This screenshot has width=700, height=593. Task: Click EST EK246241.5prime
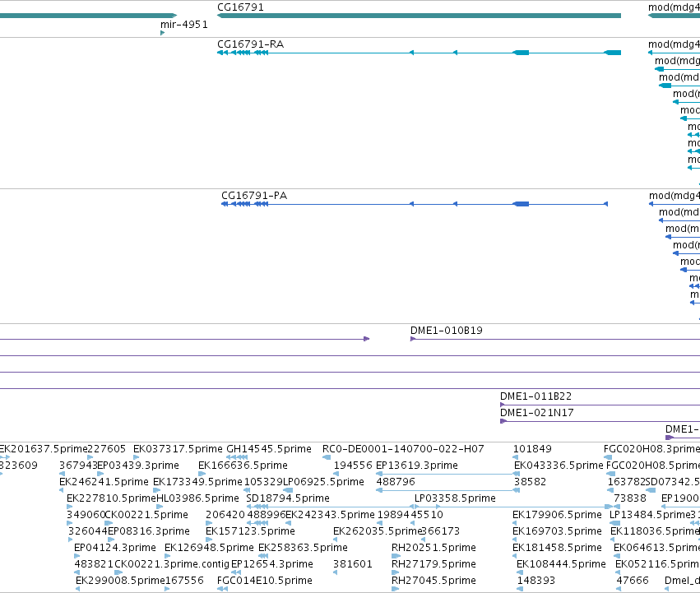[x=104, y=482]
